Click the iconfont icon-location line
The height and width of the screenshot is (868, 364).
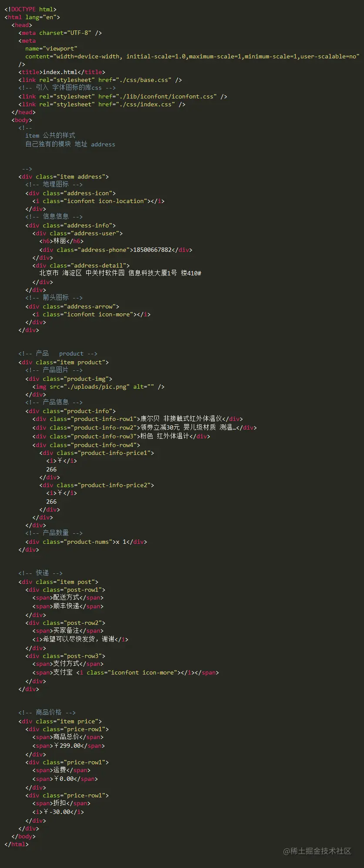pos(98,201)
